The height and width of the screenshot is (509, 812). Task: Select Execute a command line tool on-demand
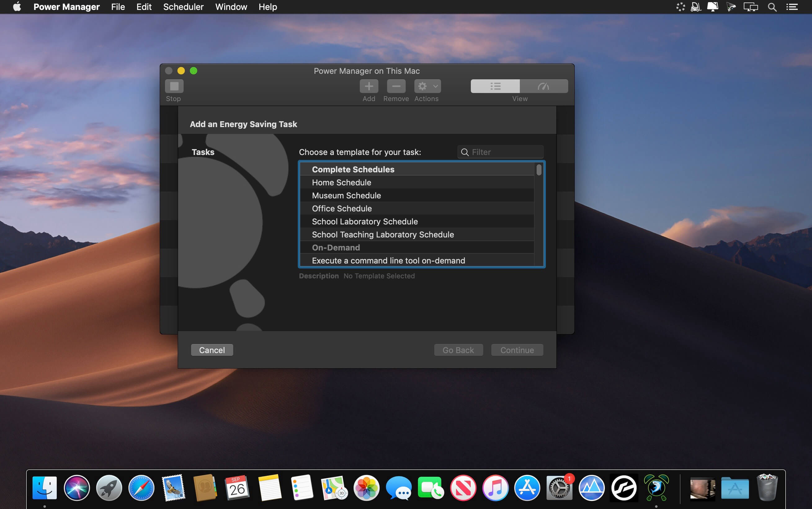click(x=388, y=261)
